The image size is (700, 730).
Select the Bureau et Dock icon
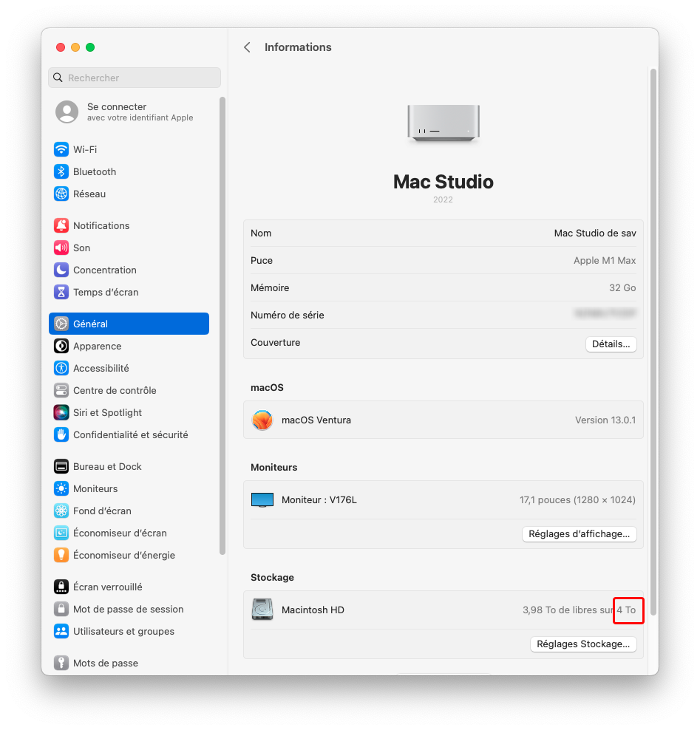click(x=61, y=466)
